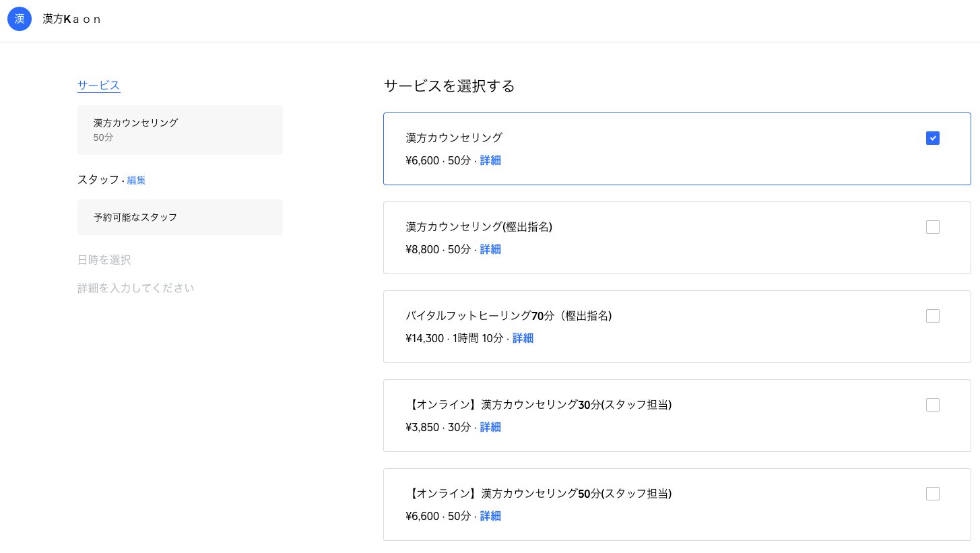Click the blue 漢 circular logo icon
Viewport: 980px width, 553px height.
[x=20, y=19]
